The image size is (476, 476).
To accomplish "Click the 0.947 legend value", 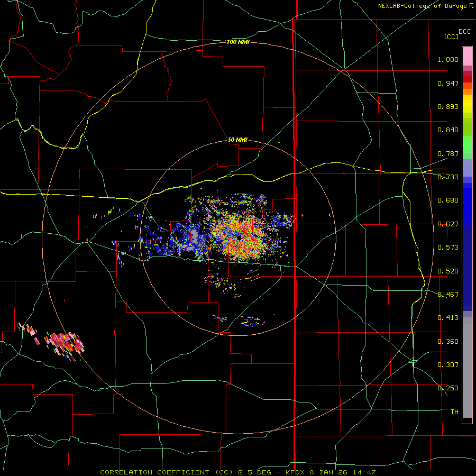I will click(448, 83).
